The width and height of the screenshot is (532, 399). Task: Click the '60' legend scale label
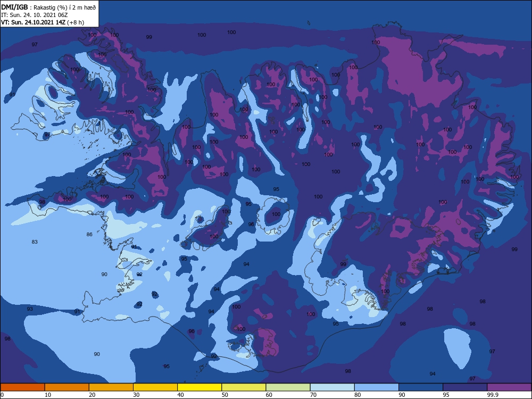[x=269, y=395]
